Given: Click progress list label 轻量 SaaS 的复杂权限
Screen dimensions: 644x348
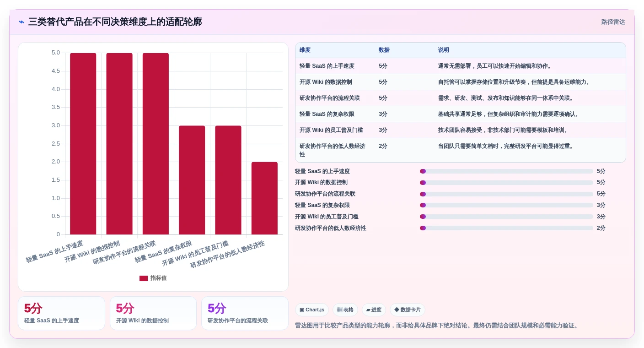Looking at the screenshot, I should click(322, 205).
